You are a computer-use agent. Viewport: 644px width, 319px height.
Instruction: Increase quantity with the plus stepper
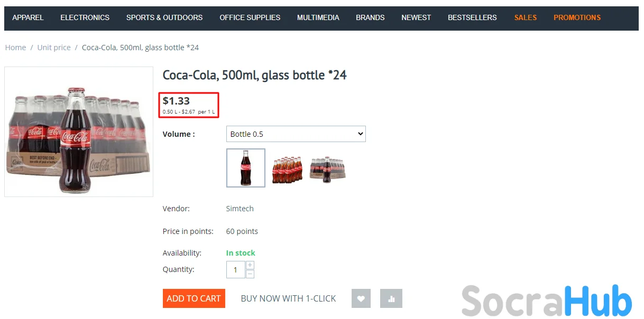[x=250, y=265]
